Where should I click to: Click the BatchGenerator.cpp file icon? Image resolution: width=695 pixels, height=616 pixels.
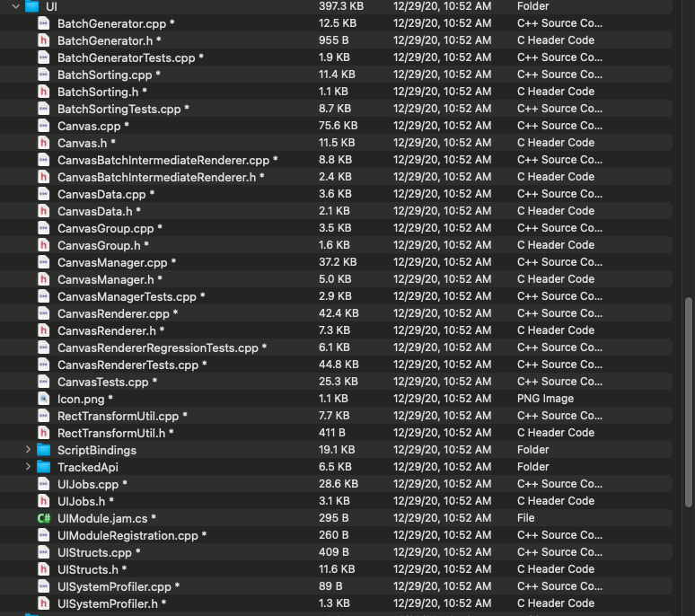(x=43, y=23)
